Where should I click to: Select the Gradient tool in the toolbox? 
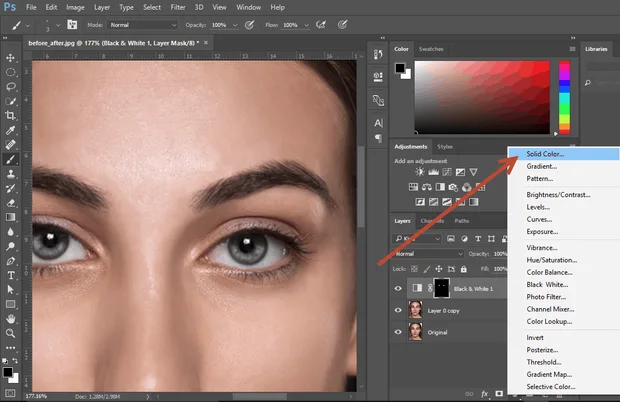11,217
